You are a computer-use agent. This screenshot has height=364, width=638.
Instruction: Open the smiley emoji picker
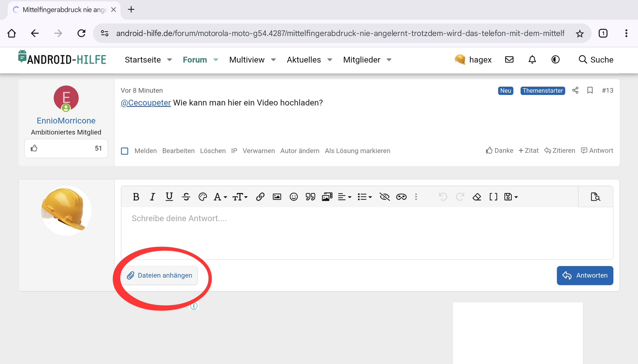coord(294,197)
